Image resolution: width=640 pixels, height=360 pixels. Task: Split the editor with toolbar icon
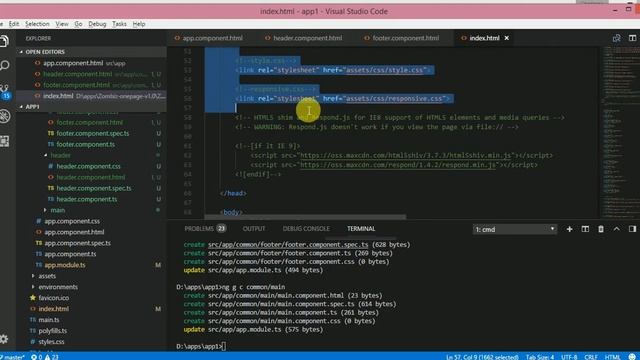632,38
